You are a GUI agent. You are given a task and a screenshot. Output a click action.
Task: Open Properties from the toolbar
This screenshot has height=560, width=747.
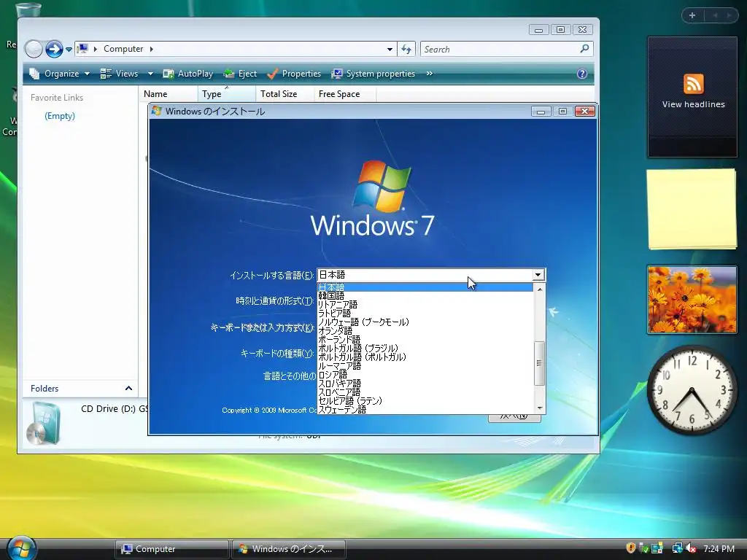pos(294,74)
